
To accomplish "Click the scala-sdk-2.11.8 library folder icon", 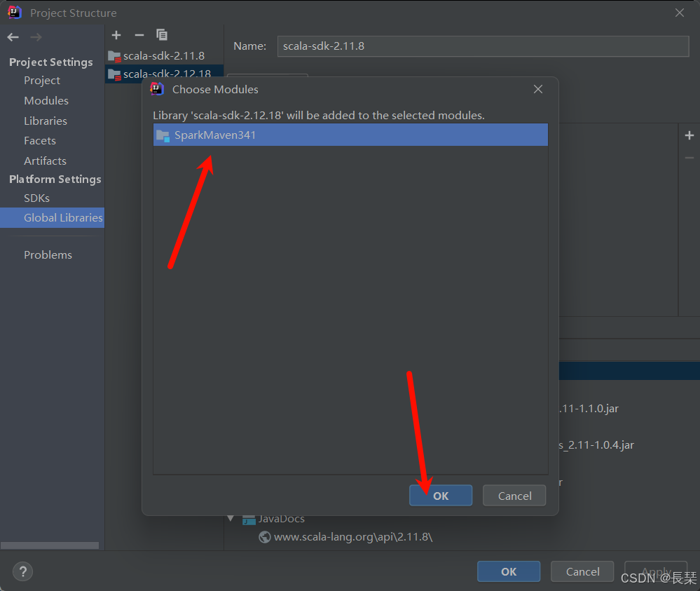I will click(x=114, y=56).
